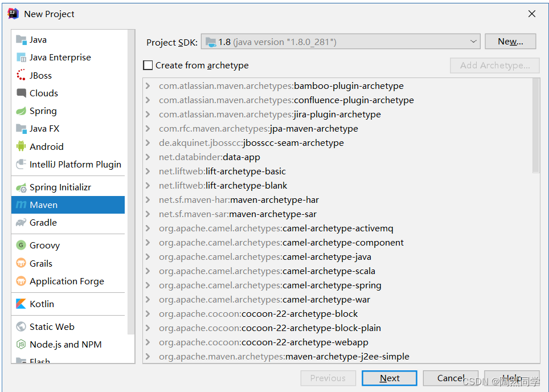Click the IntelliJ Platform Plugin icon
This screenshot has height=392, width=549.
click(x=21, y=164)
